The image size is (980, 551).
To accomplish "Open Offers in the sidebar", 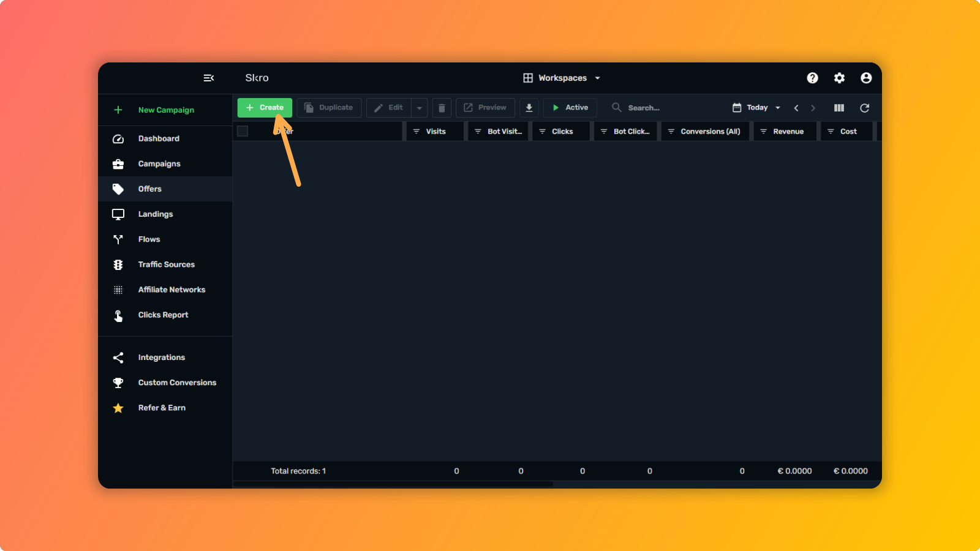I will (165, 189).
